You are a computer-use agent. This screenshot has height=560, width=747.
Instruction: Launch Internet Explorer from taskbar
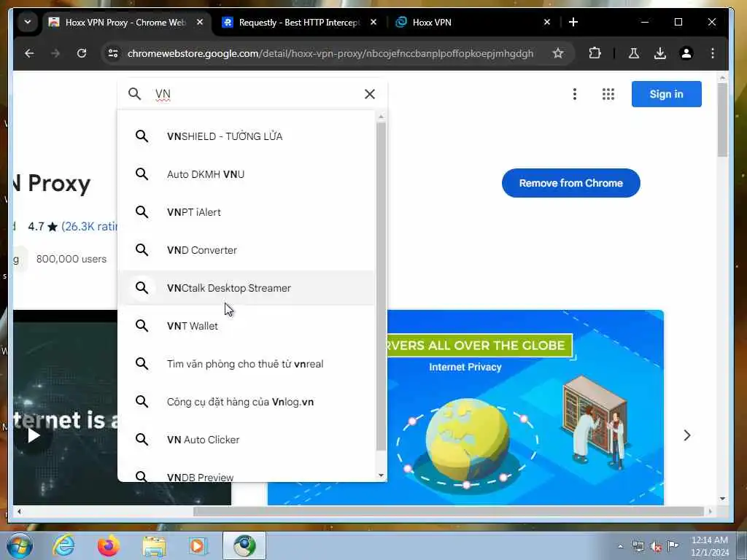[x=63, y=545]
